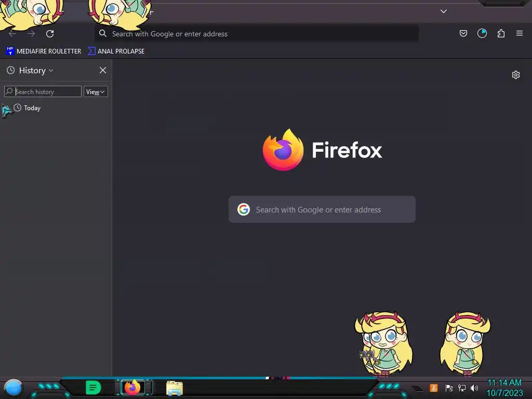Select the Firefox taskbar icon
Image resolution: width=532 pixels, height=399 pixels.
(132, 387)
